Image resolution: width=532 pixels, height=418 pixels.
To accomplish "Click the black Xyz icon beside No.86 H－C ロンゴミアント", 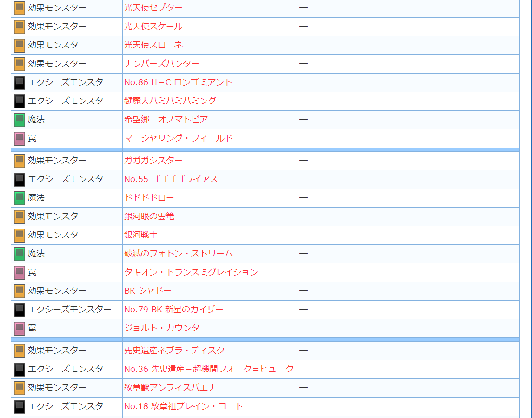I will pos(20,82).
